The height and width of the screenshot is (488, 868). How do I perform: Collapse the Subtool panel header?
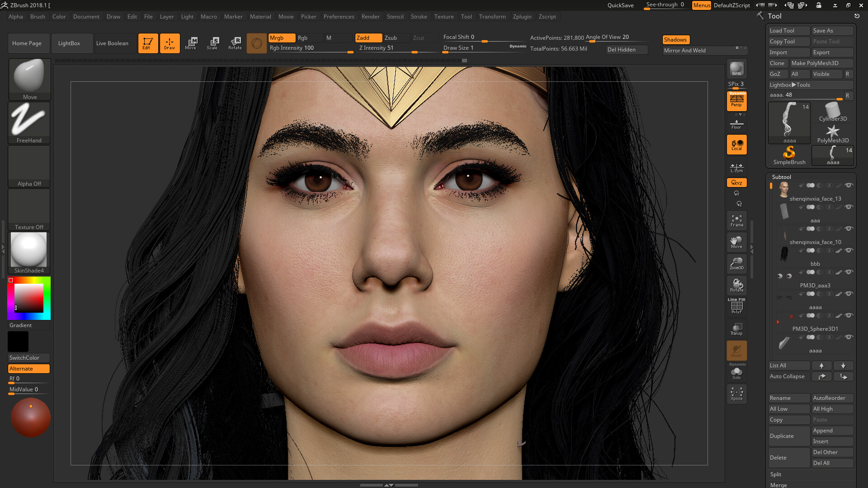click(781, 177)
